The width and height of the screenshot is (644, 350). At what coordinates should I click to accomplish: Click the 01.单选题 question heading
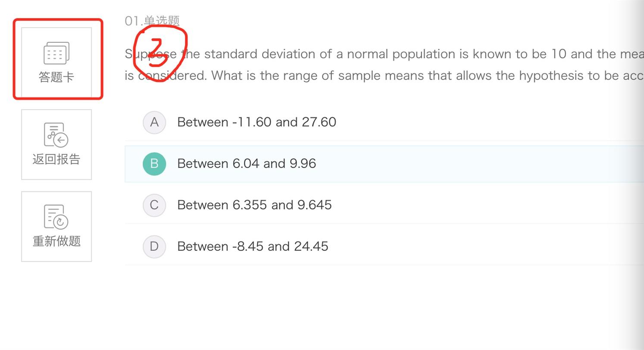coord(152,21)
